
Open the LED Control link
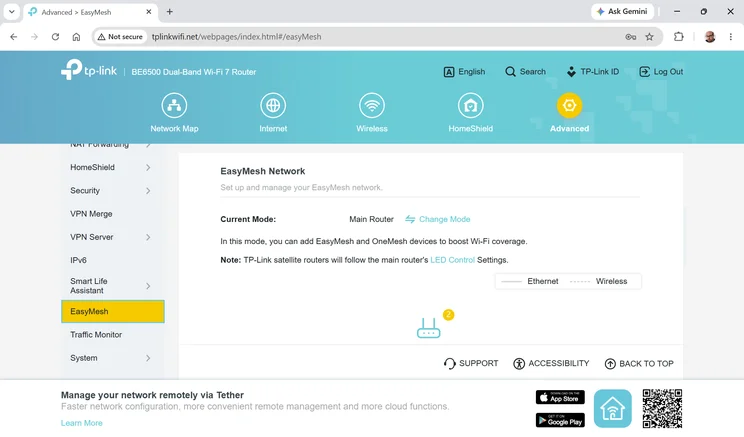[x=452, y=260]
